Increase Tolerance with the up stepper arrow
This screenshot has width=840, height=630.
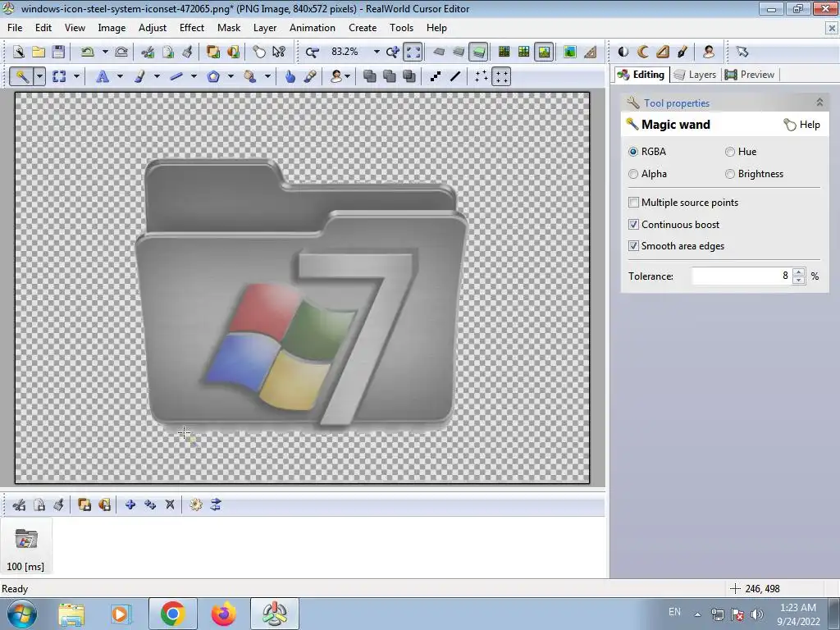pos(798,272)
